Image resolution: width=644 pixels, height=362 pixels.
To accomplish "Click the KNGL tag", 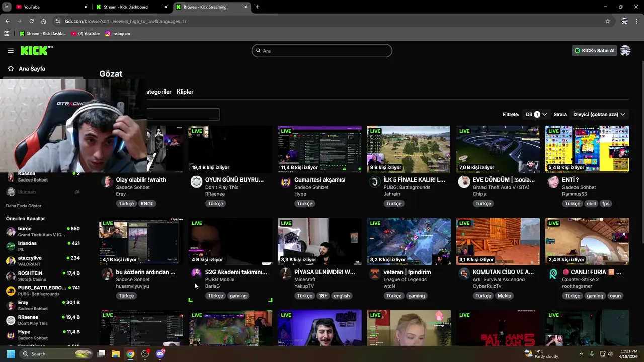I will coord(147,204).
